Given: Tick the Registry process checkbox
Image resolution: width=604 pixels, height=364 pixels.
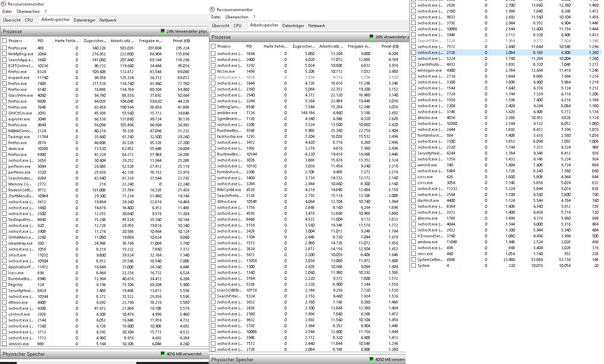Looking at the screenshot, I should [x=5, y=285].
